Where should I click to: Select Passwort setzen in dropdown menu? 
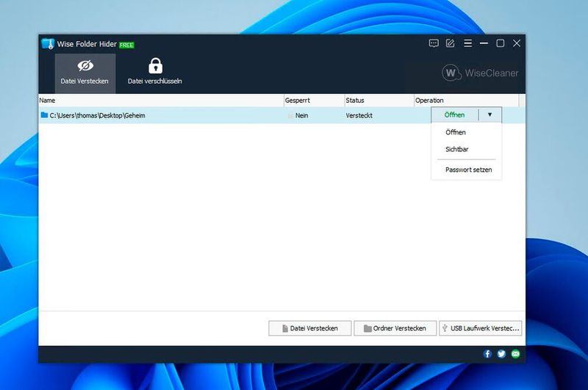[x=468, y=170]
